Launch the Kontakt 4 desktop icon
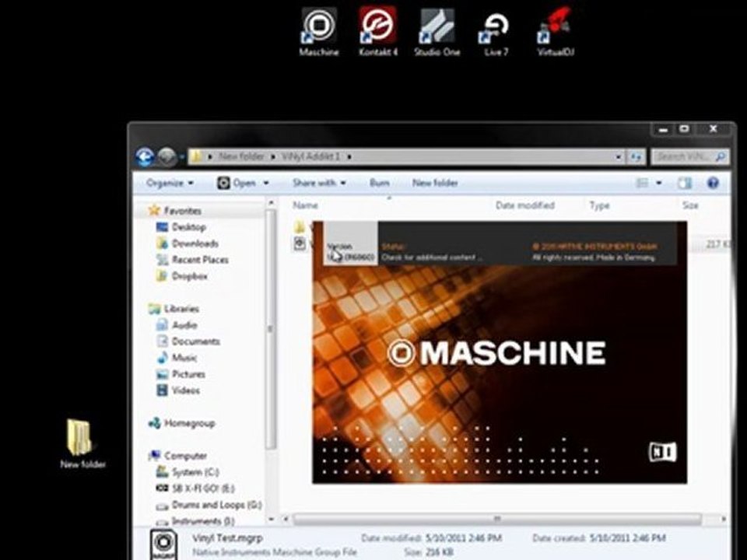 click(377, 26)
